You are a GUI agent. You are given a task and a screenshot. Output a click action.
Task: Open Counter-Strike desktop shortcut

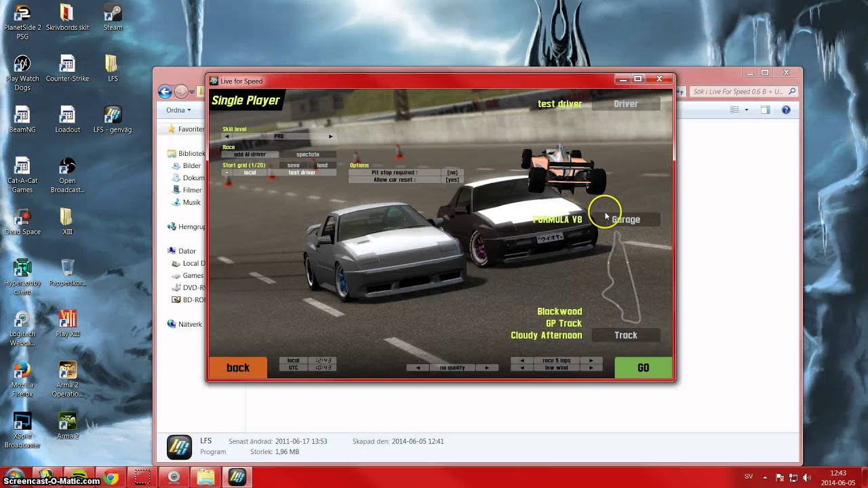coord(67,68)
